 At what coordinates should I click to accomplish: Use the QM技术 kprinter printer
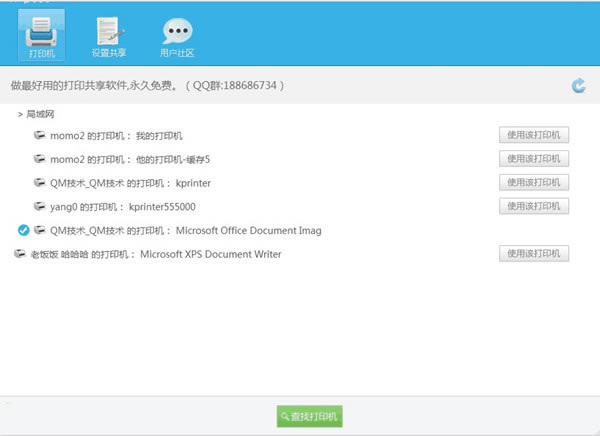click(x=534, y=182)
